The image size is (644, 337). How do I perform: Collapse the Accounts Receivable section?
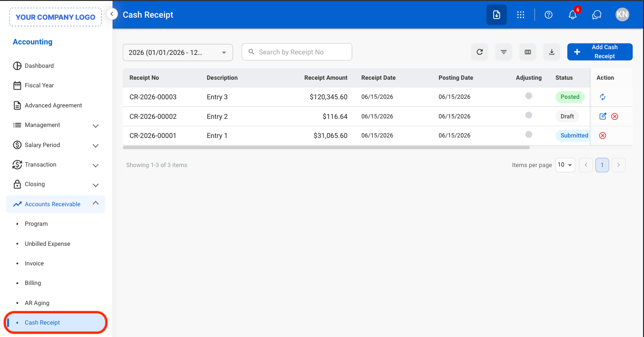tap(55, 204)
